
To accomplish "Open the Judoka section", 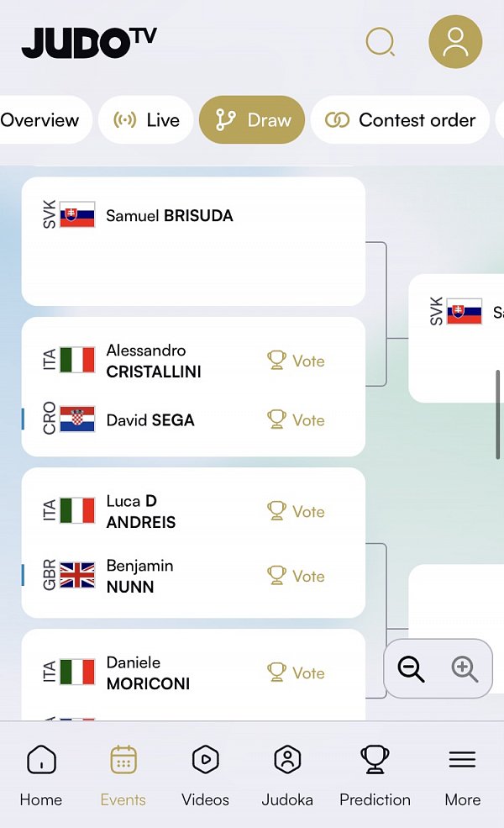I will [287, 775].
